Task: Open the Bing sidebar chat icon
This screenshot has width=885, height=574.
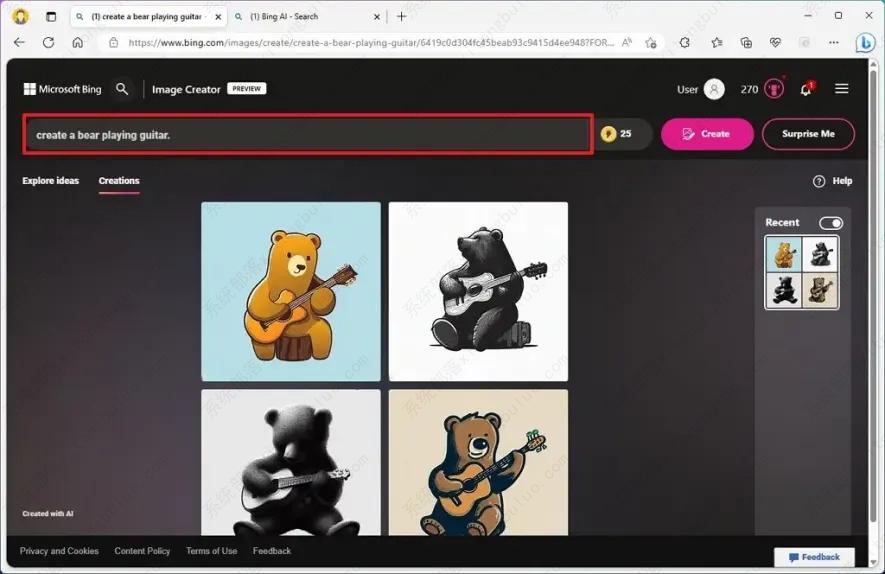Action: (865, 43)
